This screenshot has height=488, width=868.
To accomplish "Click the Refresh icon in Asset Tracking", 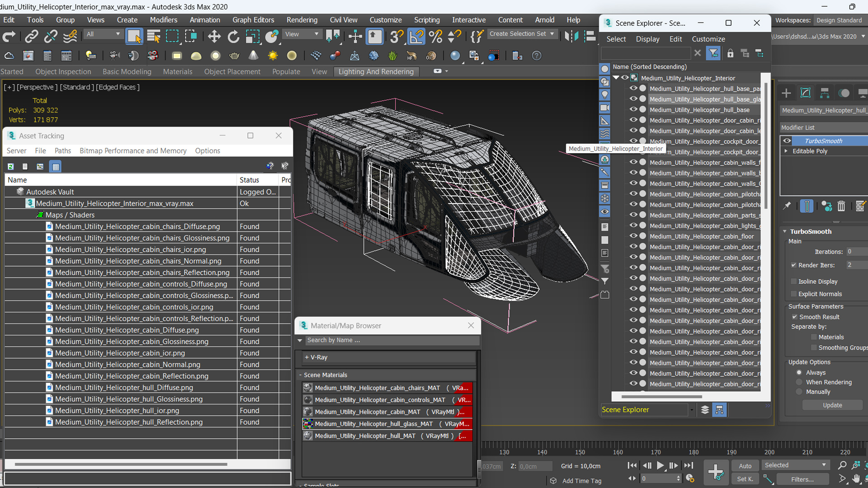I will [10, 166].
